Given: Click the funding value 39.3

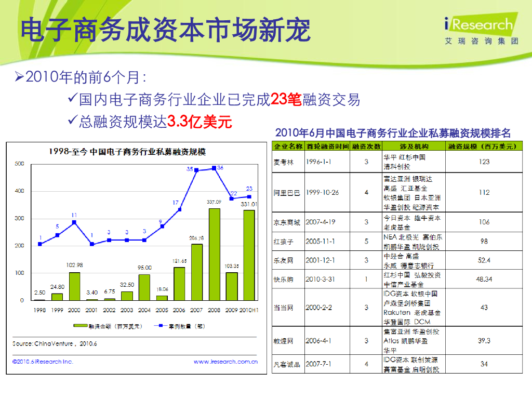Looking at the screenshot, I should (x=484, y=341).
